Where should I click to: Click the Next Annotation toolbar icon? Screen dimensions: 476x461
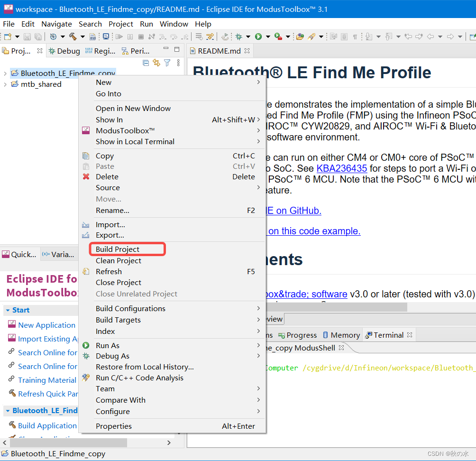tap(369, 37)
